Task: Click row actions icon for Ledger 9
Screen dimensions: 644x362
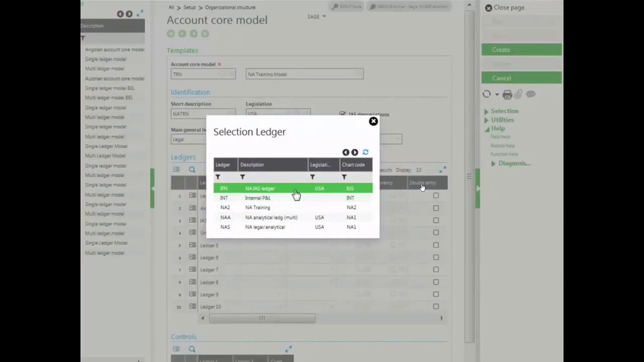Action: (193, 294)
